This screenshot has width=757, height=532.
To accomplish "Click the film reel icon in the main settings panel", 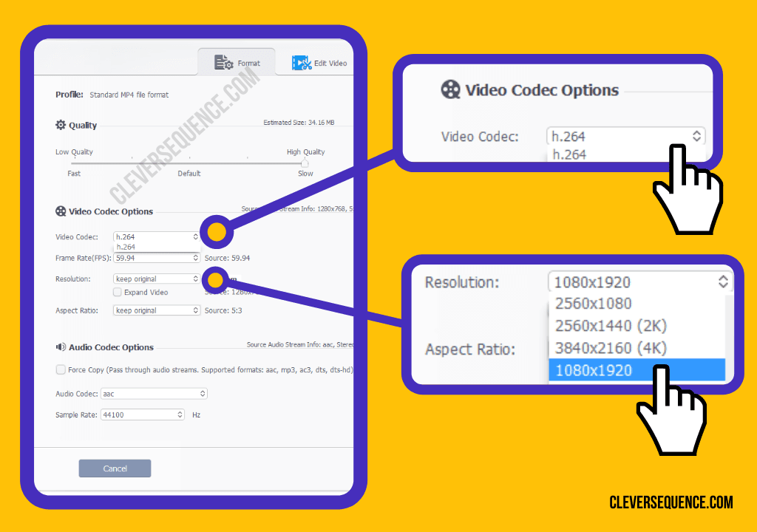I will [x=61, y=211].
